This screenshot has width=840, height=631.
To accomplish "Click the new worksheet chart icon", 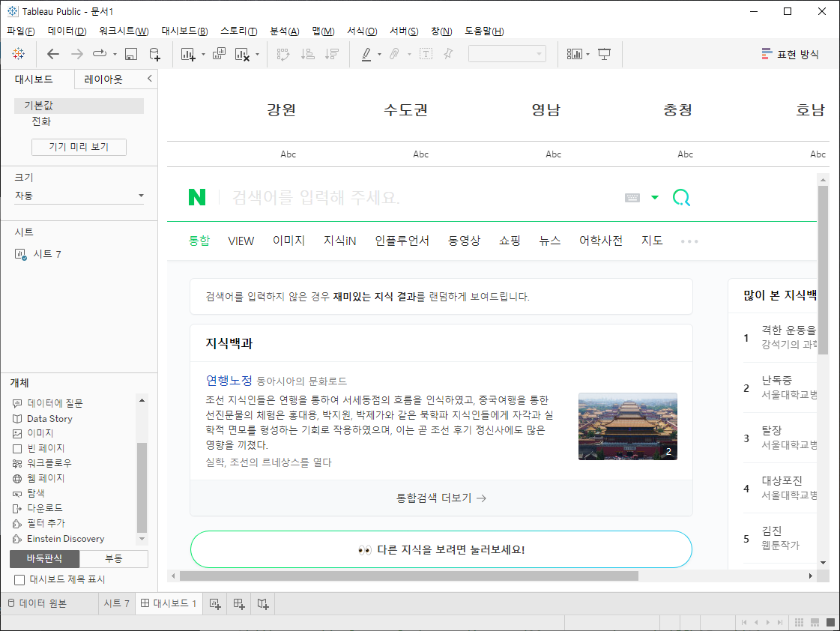I will click(188, 53).
